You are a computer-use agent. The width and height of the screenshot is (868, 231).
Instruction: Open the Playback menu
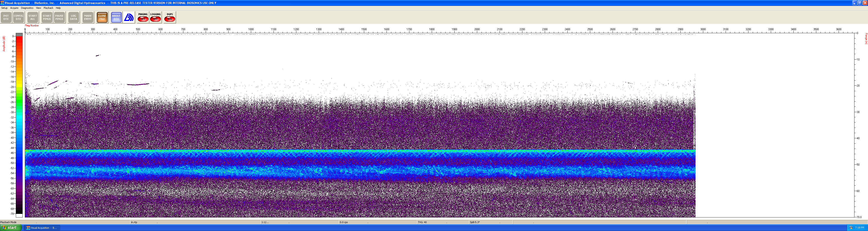pos(49,8)
